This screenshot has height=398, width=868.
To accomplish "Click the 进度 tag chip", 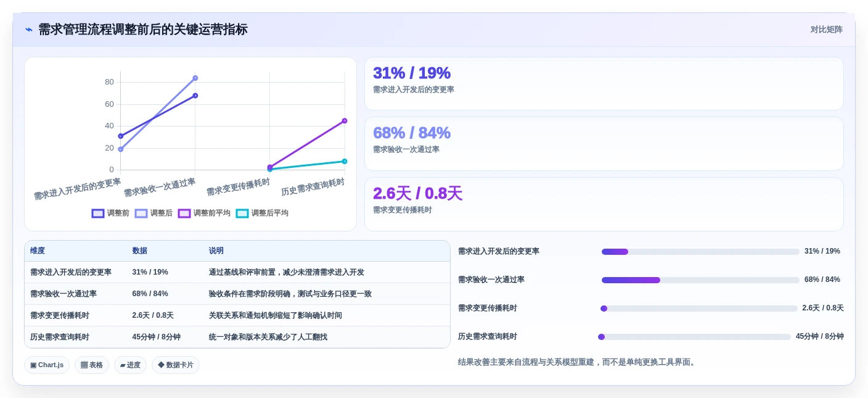I will (130, 365).
